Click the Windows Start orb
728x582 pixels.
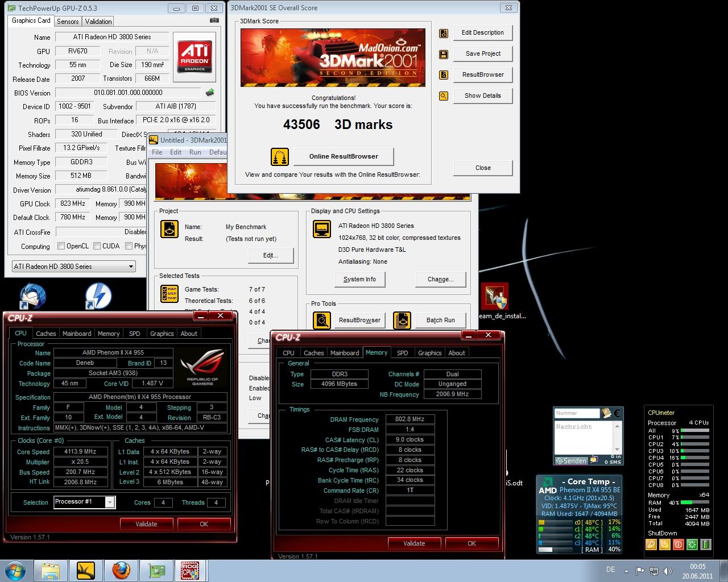tap(15, 570)
